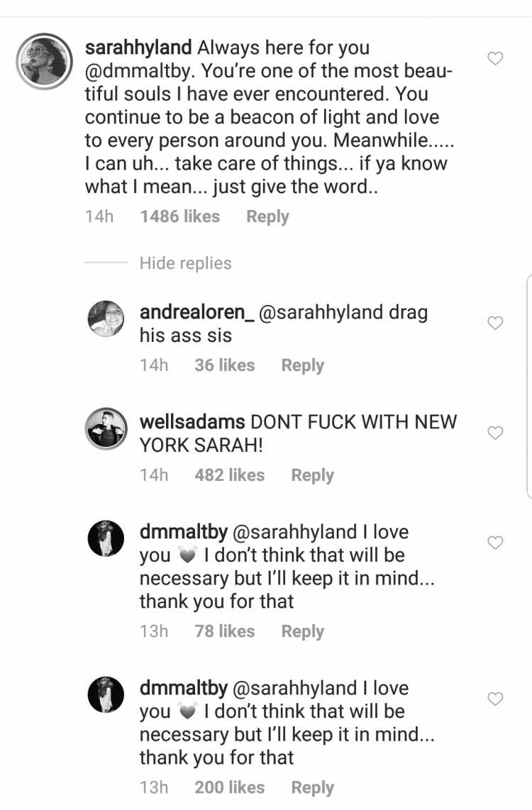Like sarahhyland's comment with the heart
Image resolution: width=532 pixels, height=810 pixels.
point(495,58)
